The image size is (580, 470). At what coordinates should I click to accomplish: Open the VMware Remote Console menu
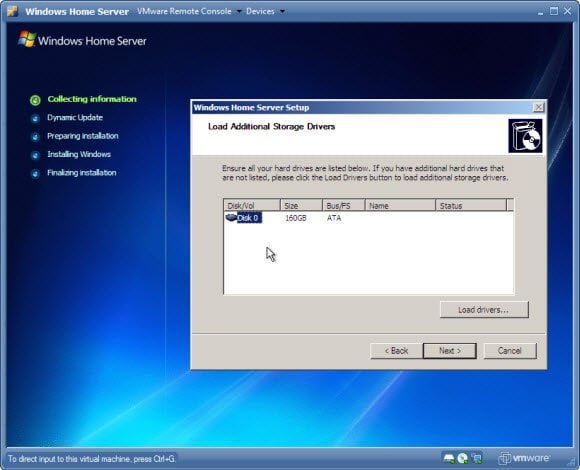pyautogui.click(x=184, y=11)
